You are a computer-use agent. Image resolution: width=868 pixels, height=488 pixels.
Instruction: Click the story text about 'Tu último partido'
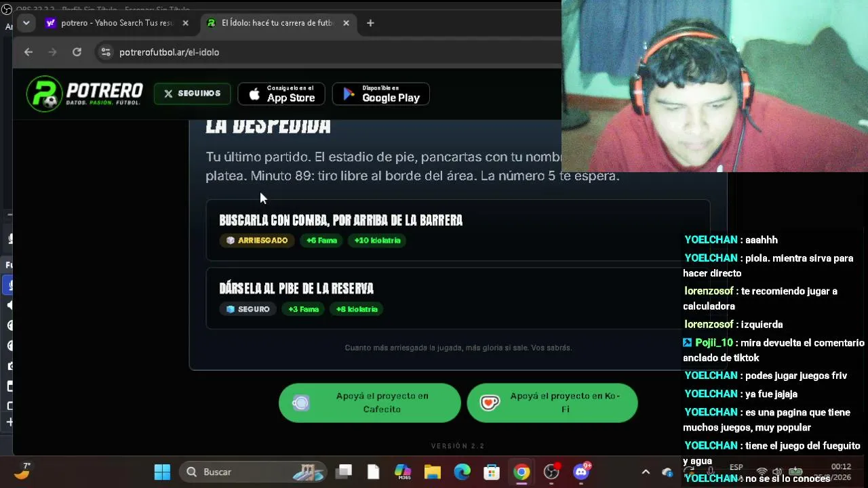pos(412,166)
